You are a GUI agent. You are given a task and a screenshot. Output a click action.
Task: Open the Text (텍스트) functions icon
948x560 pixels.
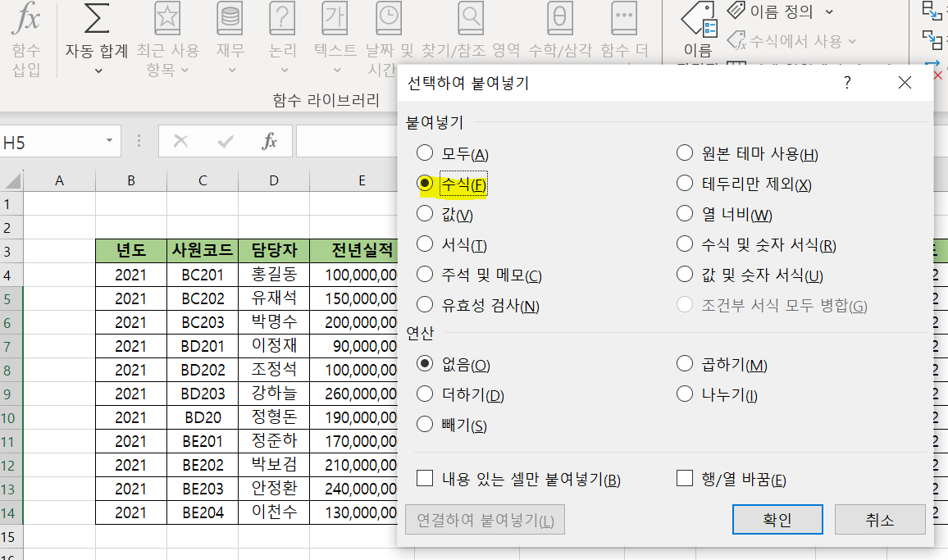[x=335, y=17]
